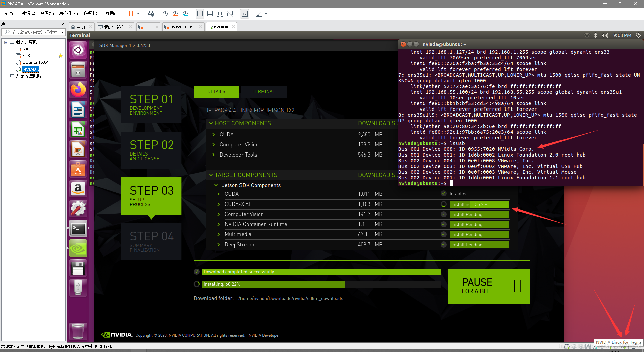Open the snapshot manager

click(185, 14)
